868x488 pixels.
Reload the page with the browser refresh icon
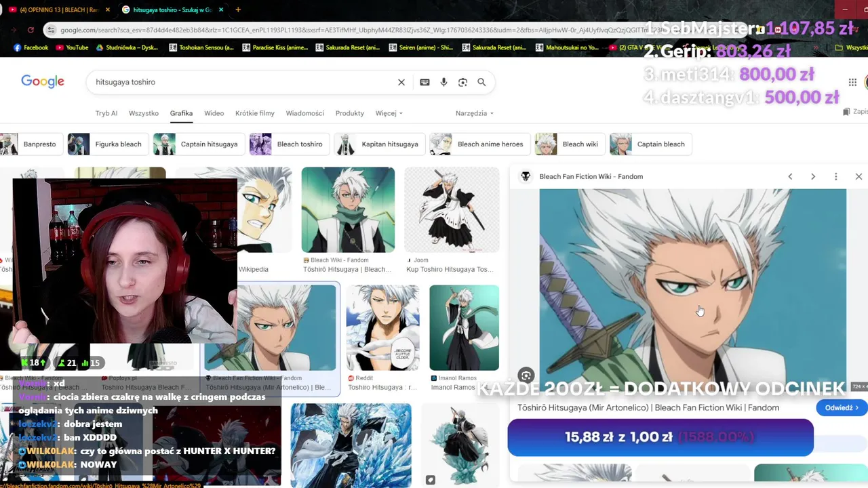(31, 30)
